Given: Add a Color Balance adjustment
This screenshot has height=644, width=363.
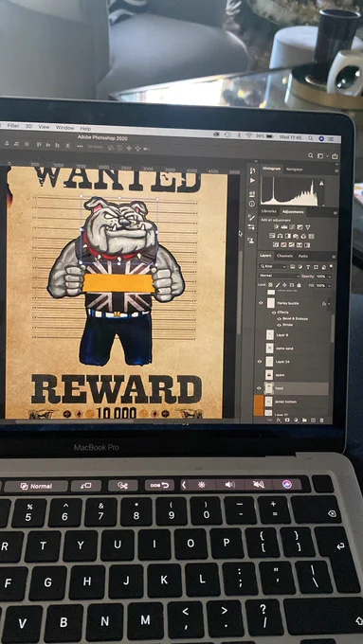Looking at the screenshot, I should (280, 236).
